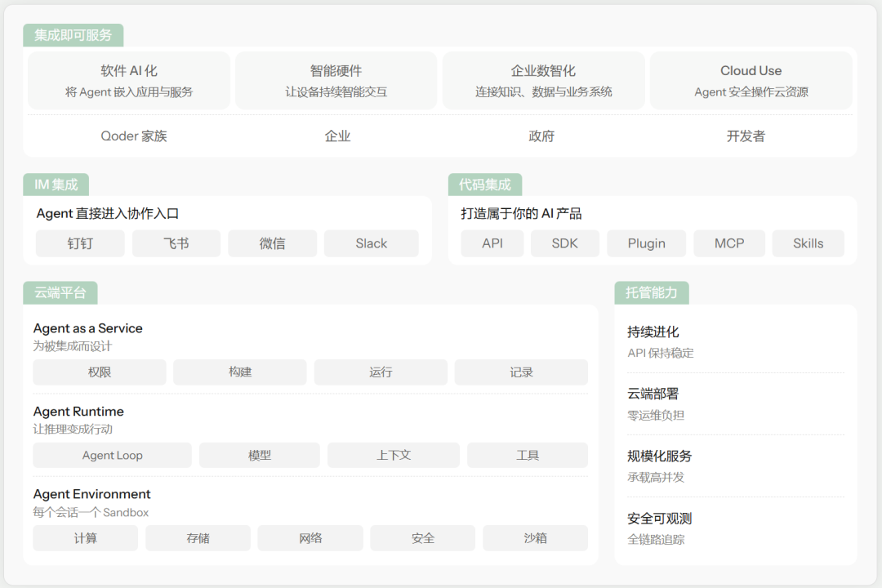Click 每个会话一个 Sandbox subtitle

pos(91,513)
